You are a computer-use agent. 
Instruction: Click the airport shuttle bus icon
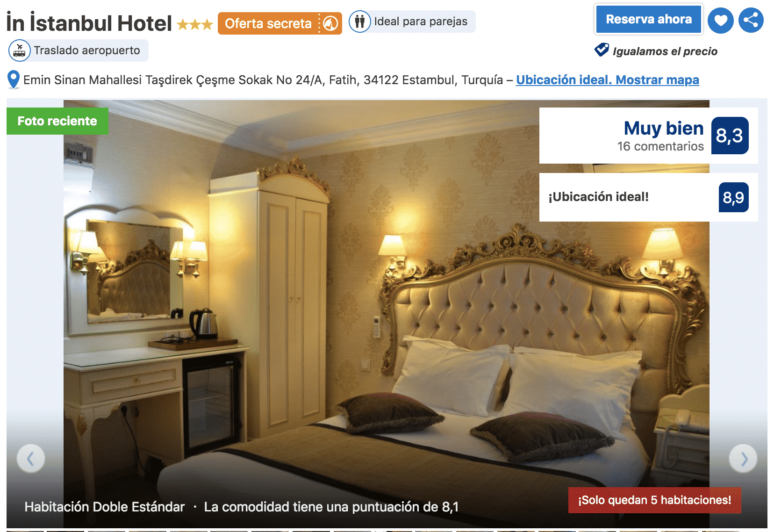click(x=20, y=50)
